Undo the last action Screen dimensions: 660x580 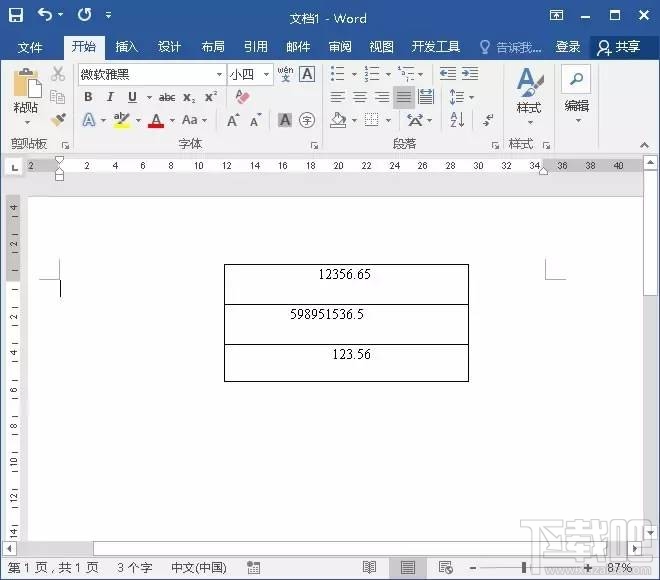45,15
